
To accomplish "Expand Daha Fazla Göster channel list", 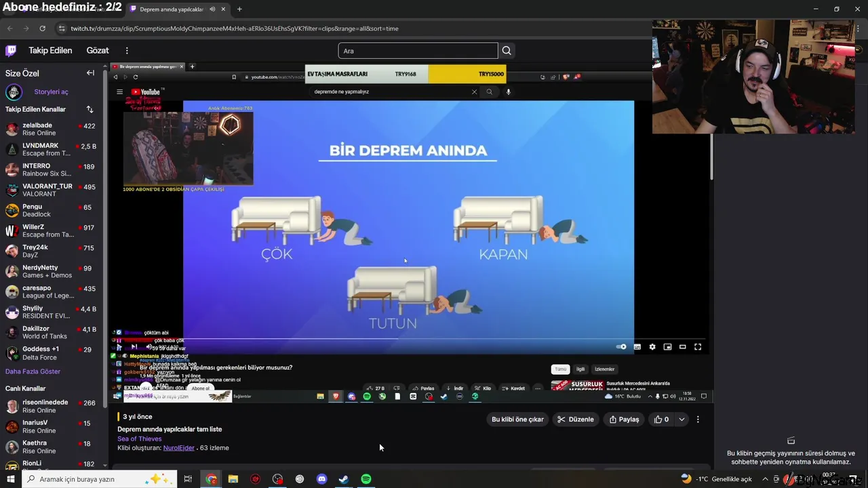I will [x=33, y=371].
